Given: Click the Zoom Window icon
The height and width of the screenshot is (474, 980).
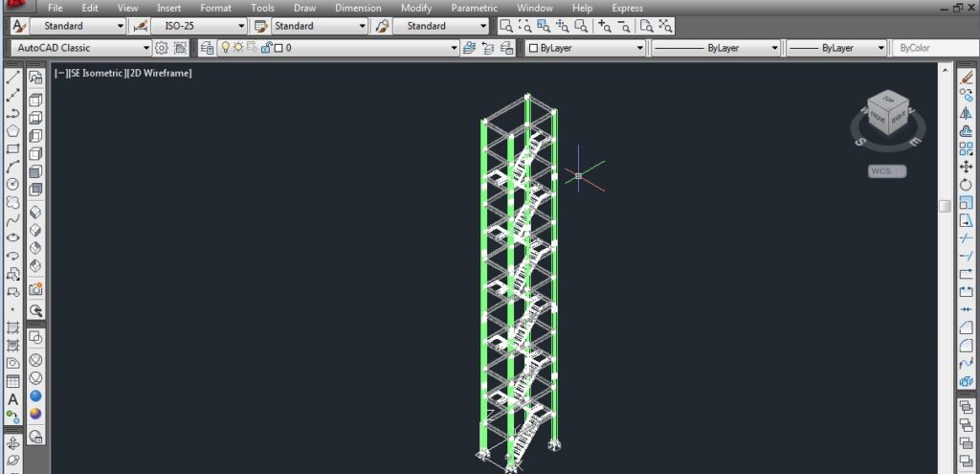Looking at the screenshot, I should coord(506,26).
